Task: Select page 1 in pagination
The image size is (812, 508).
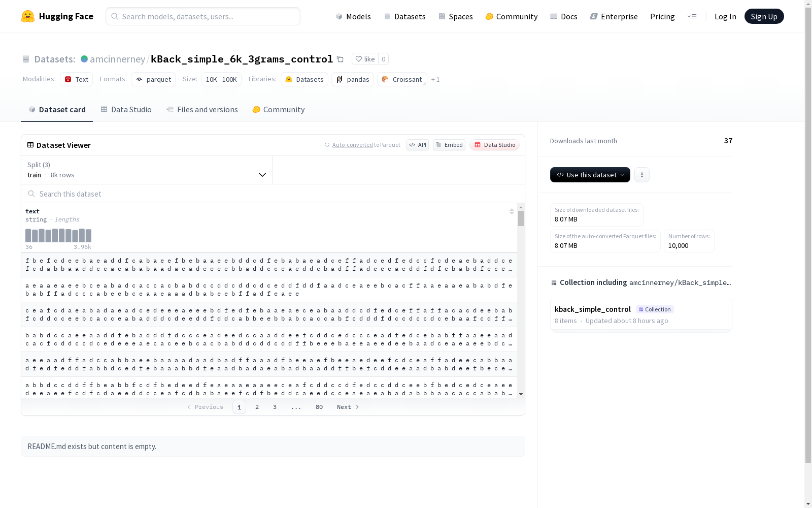Action: (x=239, y=407)
